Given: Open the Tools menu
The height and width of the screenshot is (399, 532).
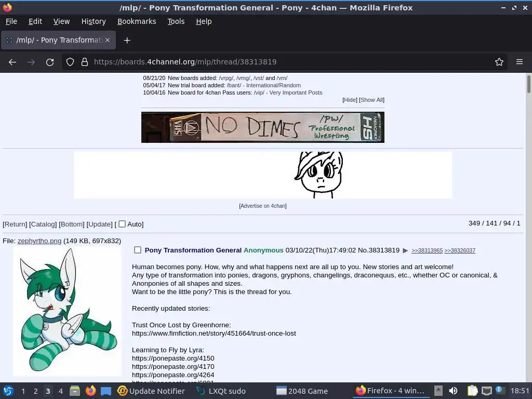Looking at the screenshot, I should [176, 21].
